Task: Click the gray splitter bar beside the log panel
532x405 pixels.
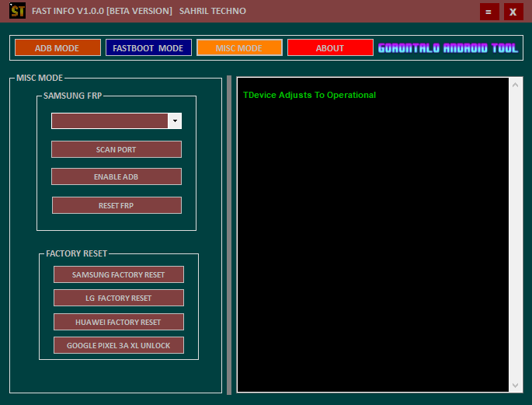Action: click(229, 235)
